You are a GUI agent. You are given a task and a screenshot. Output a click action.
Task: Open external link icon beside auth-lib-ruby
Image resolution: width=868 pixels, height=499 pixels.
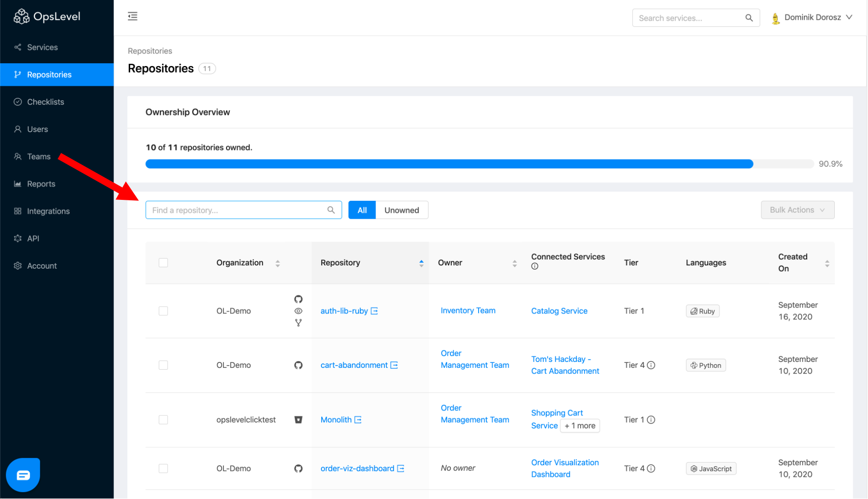374,311
